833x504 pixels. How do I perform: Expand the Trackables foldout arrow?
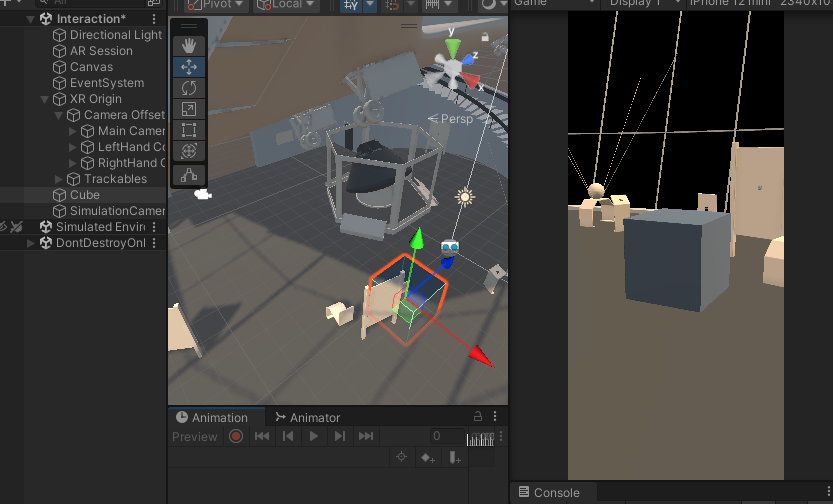(x=59, y=179)
